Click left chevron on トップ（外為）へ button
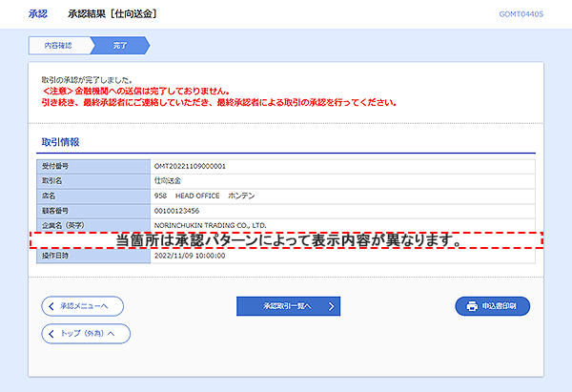 point(51,334)
